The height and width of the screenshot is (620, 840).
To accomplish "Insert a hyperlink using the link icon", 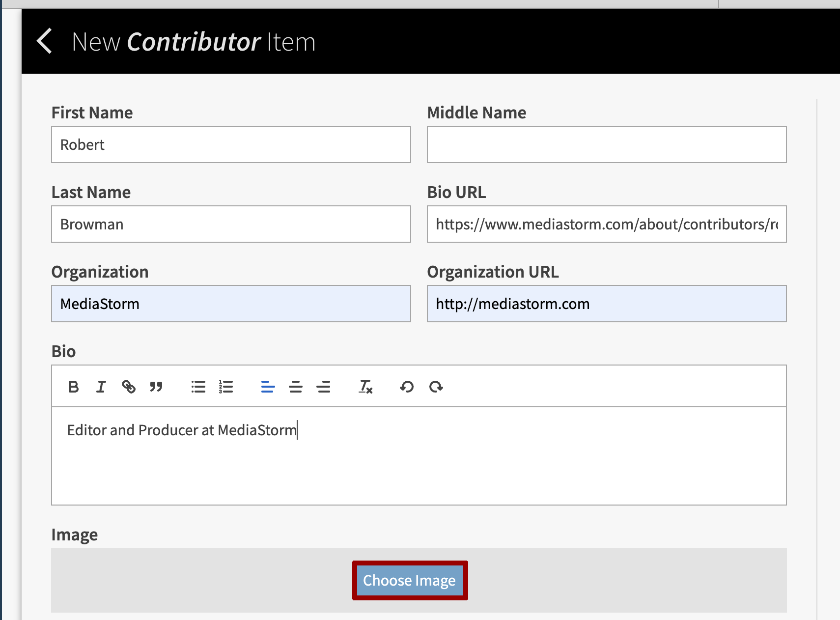I will (129, 387).
